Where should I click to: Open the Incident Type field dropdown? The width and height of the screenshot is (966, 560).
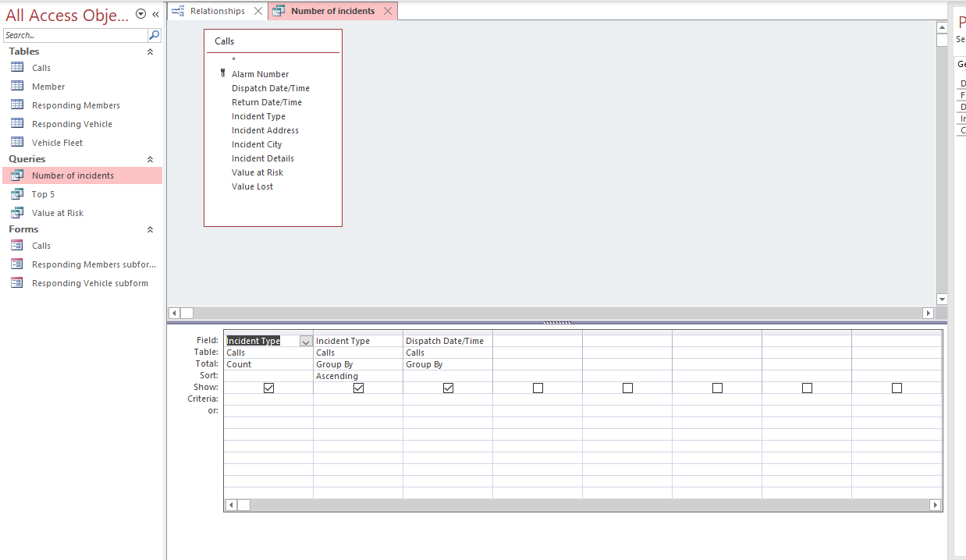[x=306, y=341]
